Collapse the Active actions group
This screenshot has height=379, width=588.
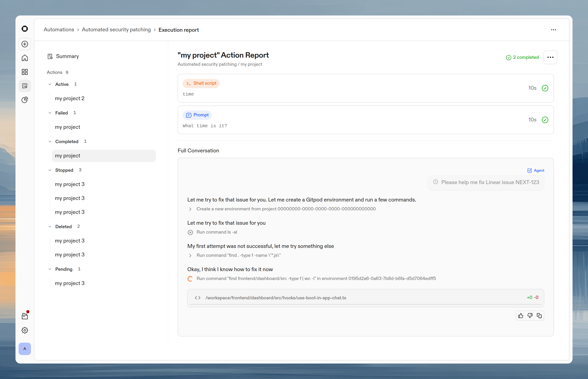click(50, 84)
